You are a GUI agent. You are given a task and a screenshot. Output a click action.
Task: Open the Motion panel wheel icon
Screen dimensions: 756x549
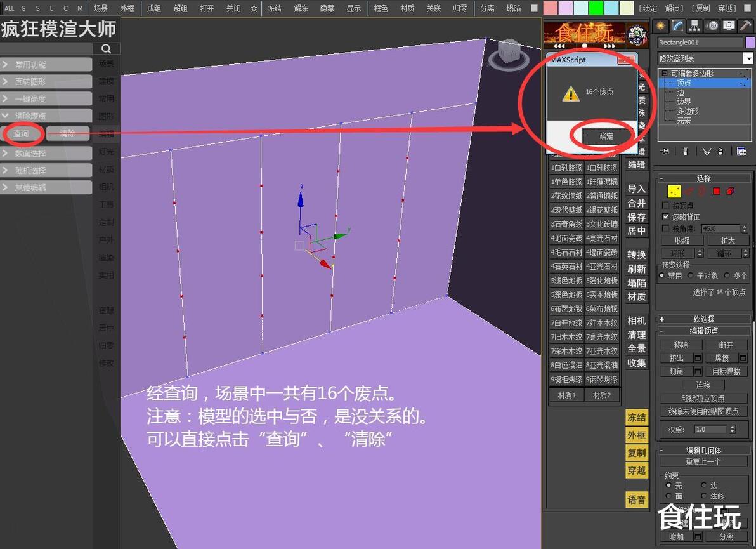[x=712, y=26]
